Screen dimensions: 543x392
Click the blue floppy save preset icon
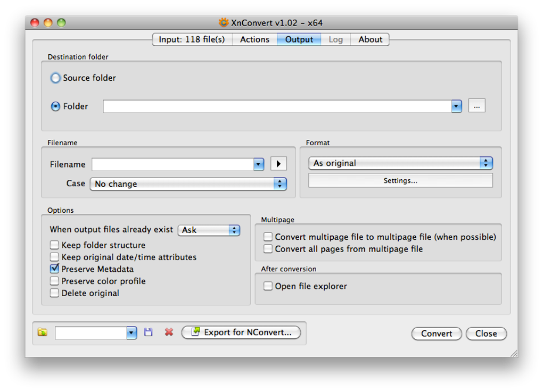point(148,332)
